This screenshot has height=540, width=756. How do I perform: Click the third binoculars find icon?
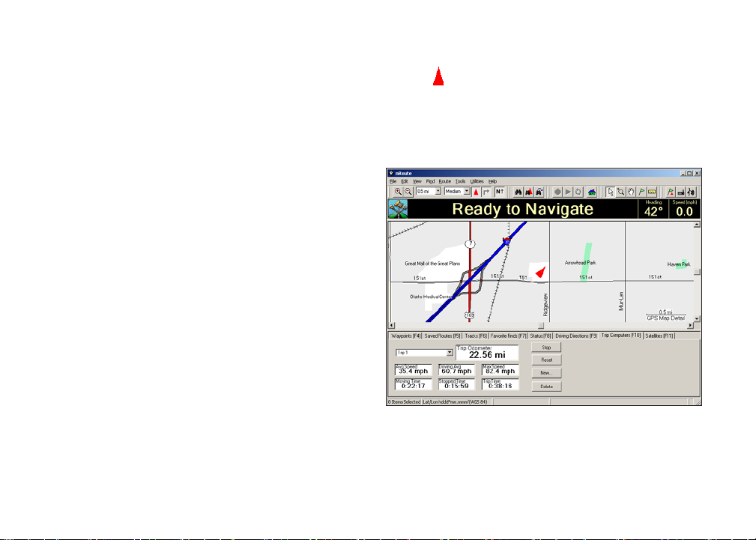[x=539, y=192]
